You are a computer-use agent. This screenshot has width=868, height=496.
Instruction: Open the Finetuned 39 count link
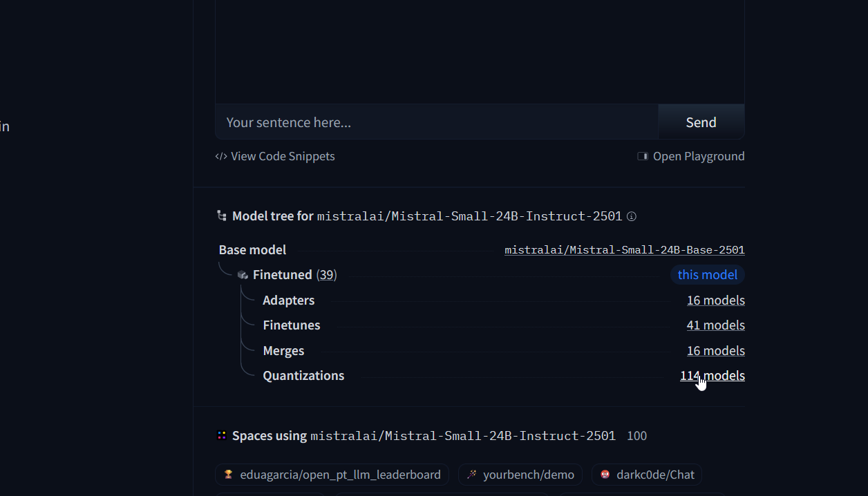pyautogui.click(x=327, y=275)
